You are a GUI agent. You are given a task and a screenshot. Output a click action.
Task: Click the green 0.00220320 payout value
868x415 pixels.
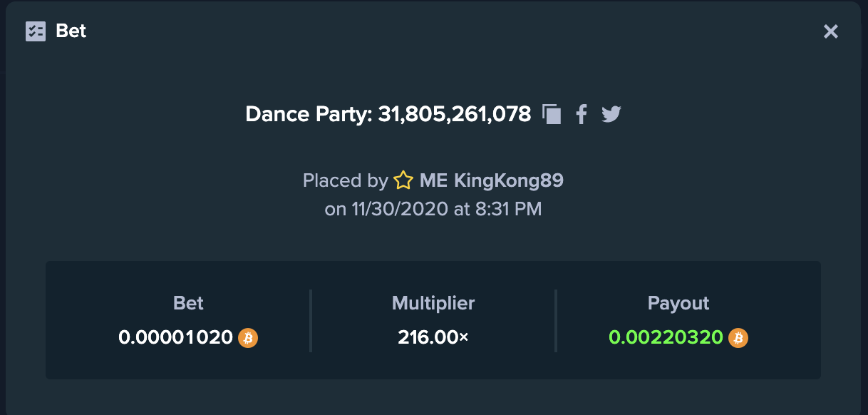tap(666, 337)
